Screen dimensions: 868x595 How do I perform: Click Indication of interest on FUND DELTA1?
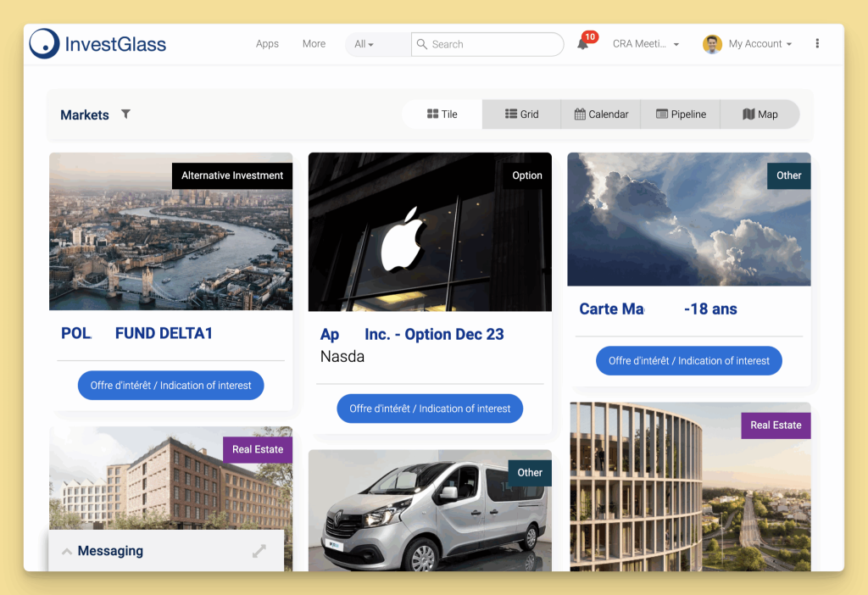pos(170,385)
